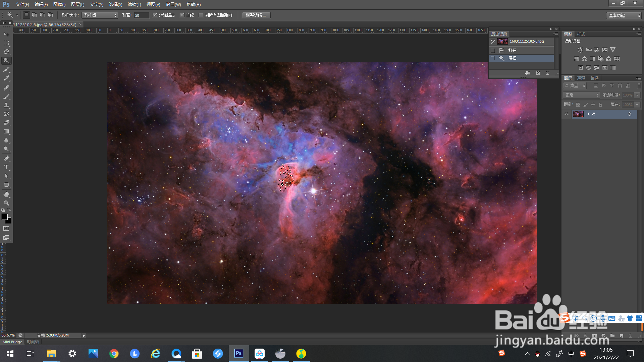Screen dimensions: 644x362
Task: Disable the contiguous checkbox
Action: (x=182, y=15)
